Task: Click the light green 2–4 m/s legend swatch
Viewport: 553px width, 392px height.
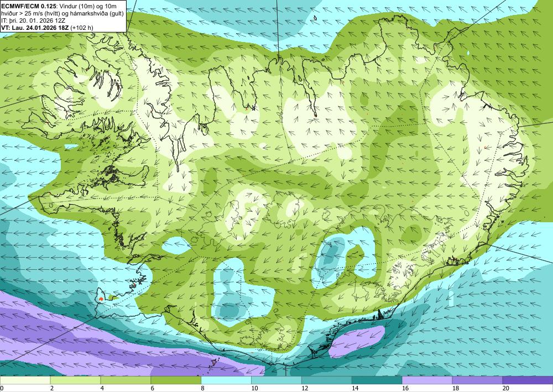Action: (x=75, y=380)
